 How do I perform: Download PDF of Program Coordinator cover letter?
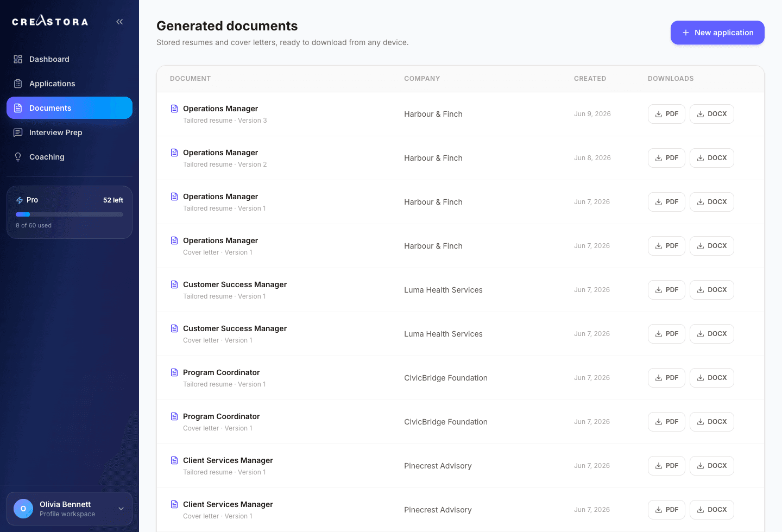[666, 422]
